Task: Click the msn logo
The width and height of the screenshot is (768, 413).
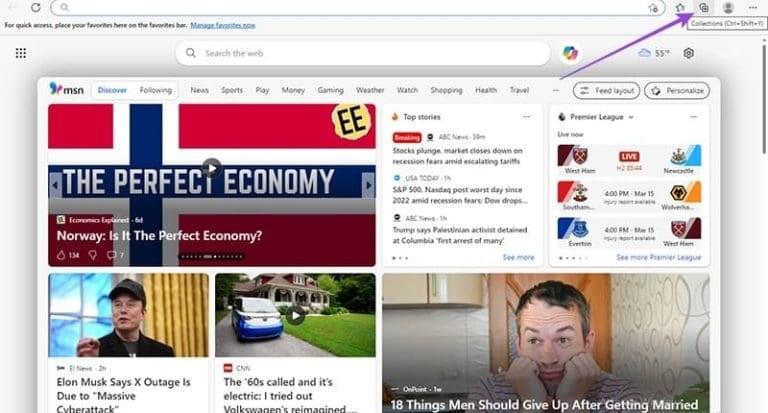Action: [66, 90]
